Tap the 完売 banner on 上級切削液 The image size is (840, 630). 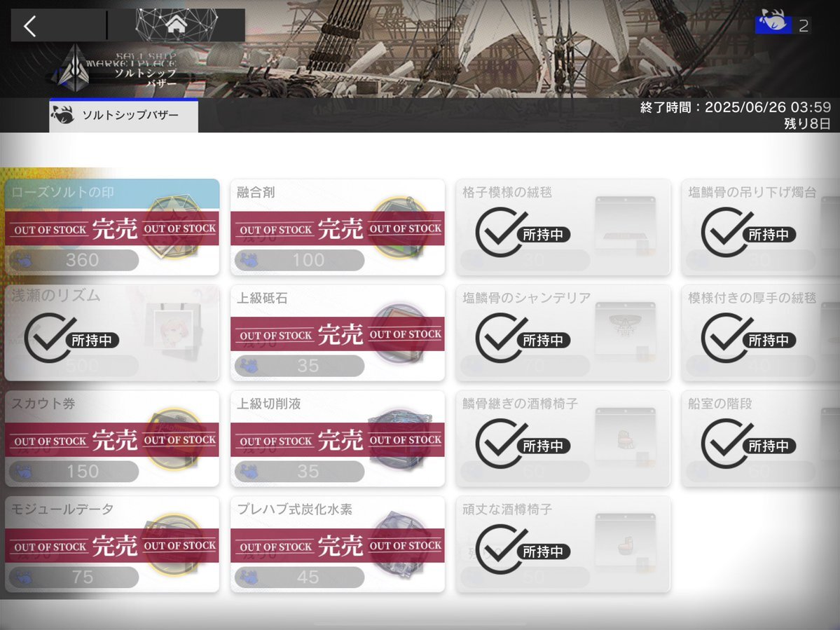coord(338,440)
